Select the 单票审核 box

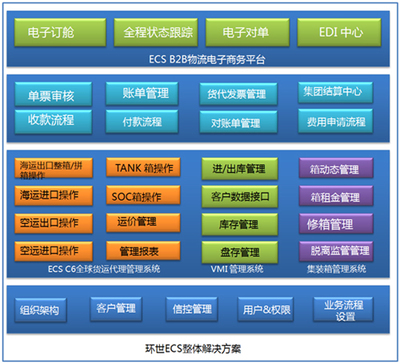pos(53,94)
